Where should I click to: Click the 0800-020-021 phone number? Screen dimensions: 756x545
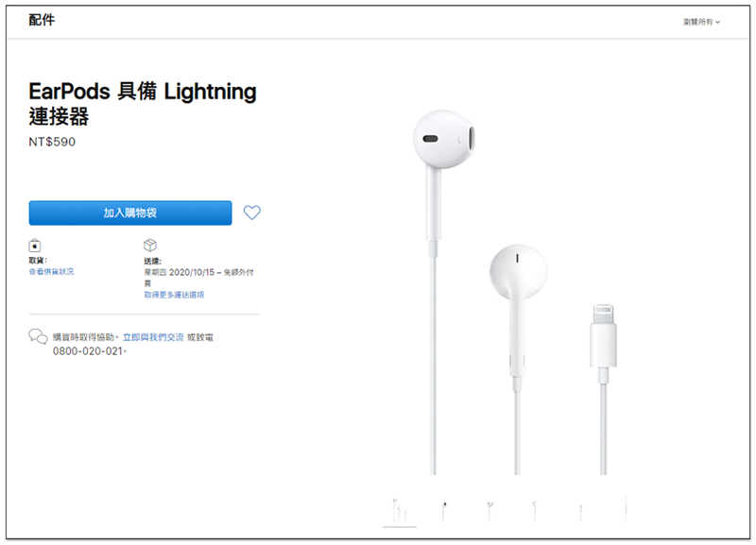[87, 351]
